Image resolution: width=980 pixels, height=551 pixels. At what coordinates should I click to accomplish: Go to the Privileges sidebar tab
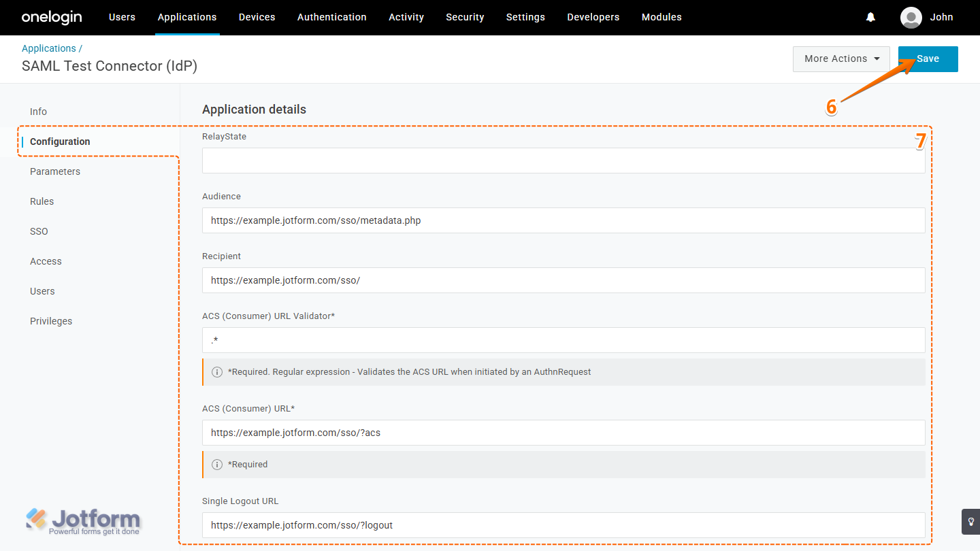point(51,321)
